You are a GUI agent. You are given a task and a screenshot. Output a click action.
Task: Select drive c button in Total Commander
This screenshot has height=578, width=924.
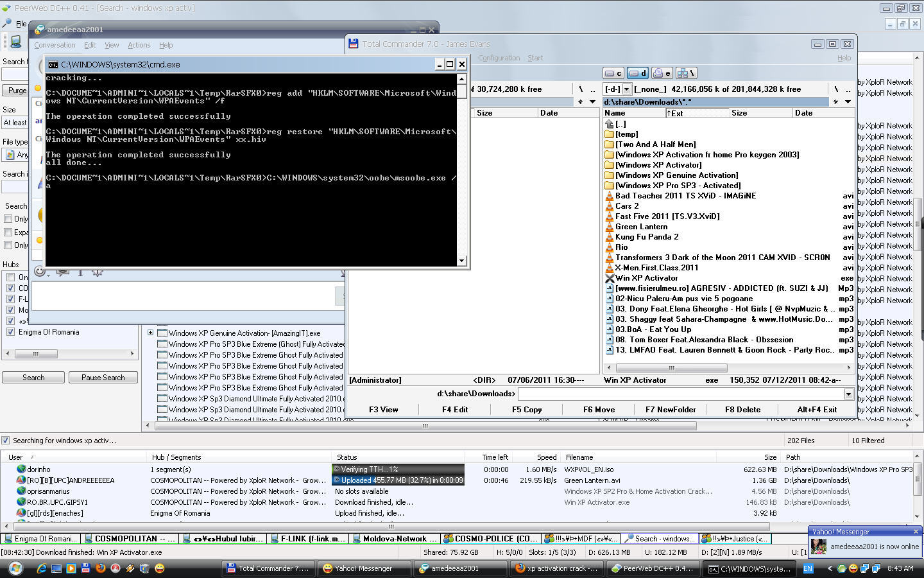(x=614, y=73)
